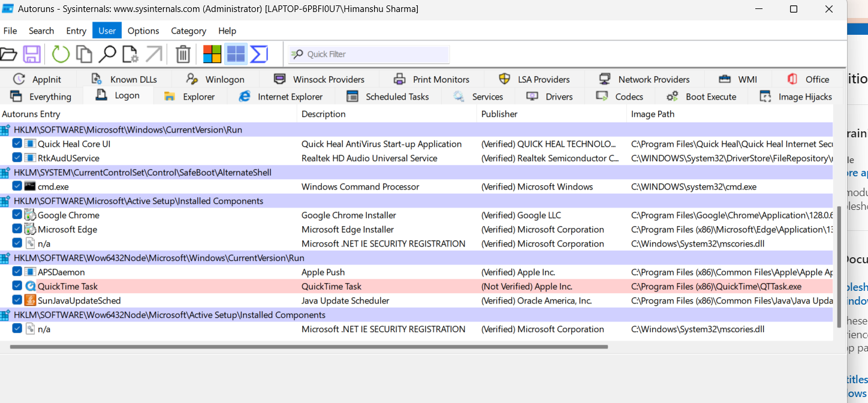Sort by Publisher column header
Viewport: 868px width, 403px height.
[x=552, y=114]
